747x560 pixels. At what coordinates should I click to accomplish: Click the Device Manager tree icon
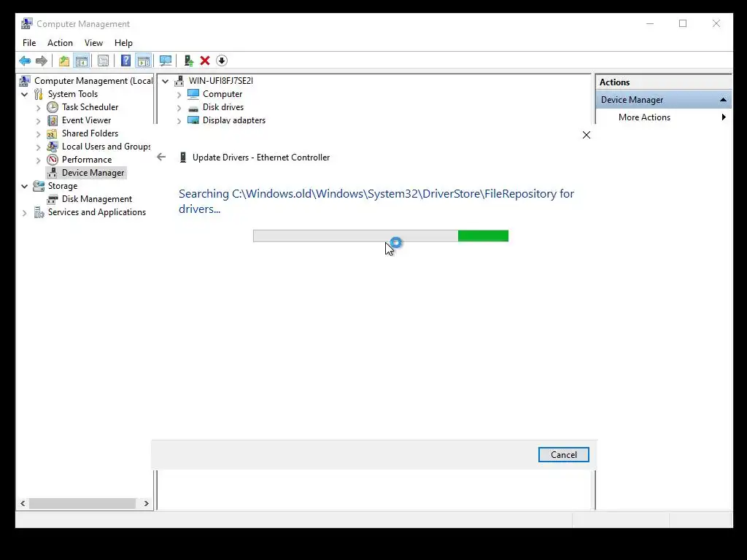(x=53, y=173)
